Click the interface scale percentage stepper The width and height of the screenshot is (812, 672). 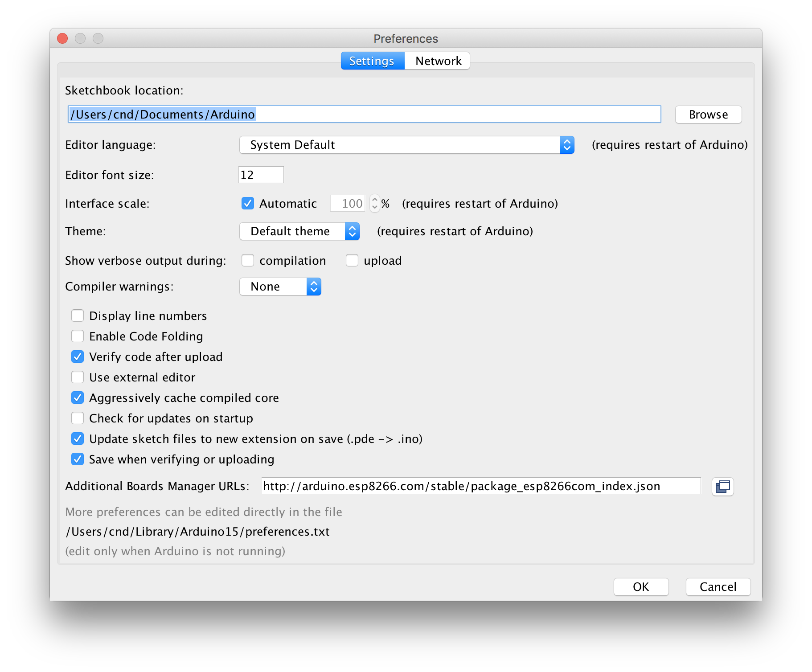[x=375, y=204]
